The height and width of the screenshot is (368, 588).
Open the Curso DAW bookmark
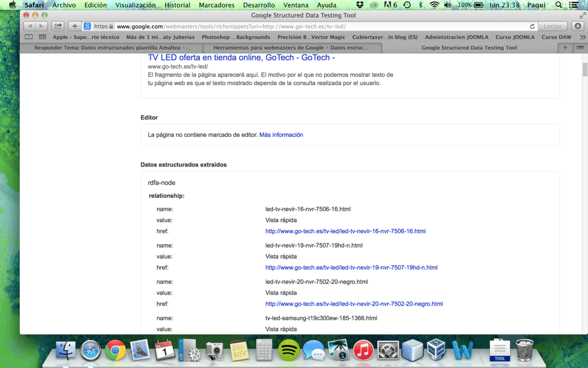[x=556, y=37]
